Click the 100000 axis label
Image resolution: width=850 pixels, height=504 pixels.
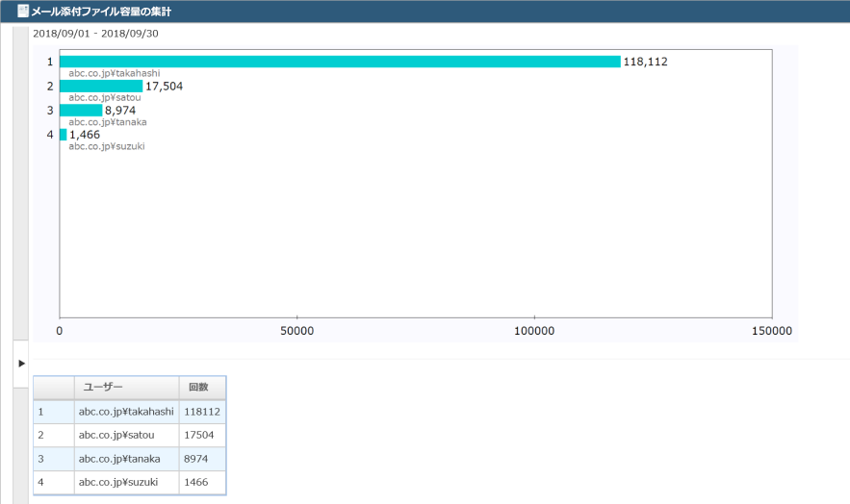click(x=534, y=331)
